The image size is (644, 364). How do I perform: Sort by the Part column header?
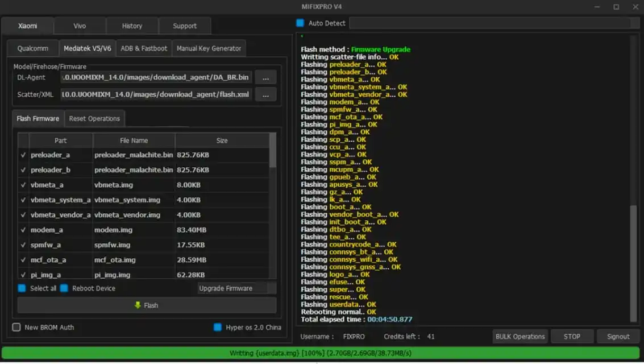[x=60, y=140]
